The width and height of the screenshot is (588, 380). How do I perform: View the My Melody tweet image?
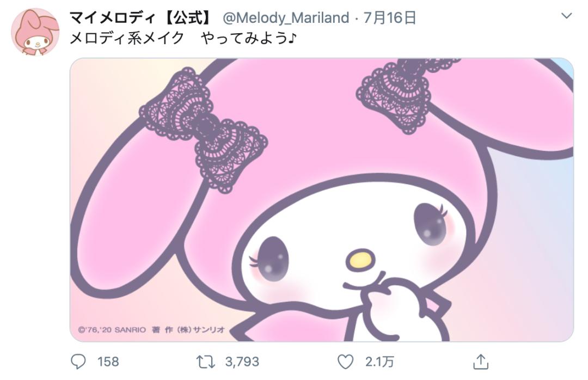(322, 200)
